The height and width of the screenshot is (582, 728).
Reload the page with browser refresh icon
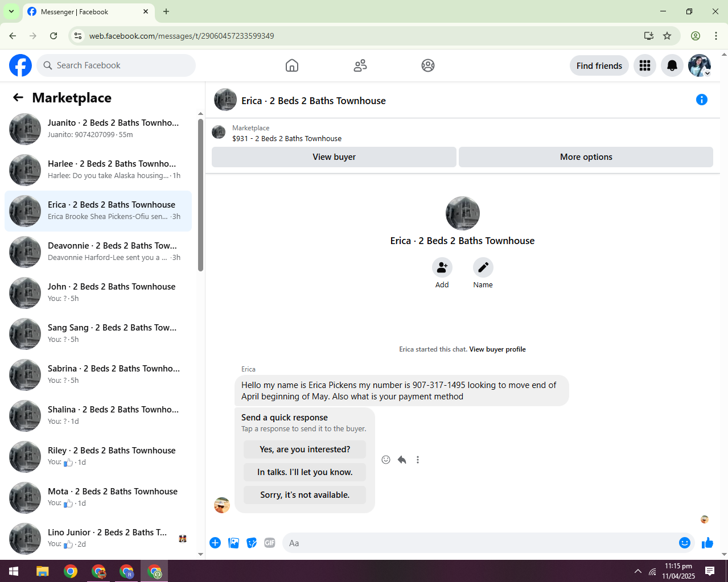(54, 36)
